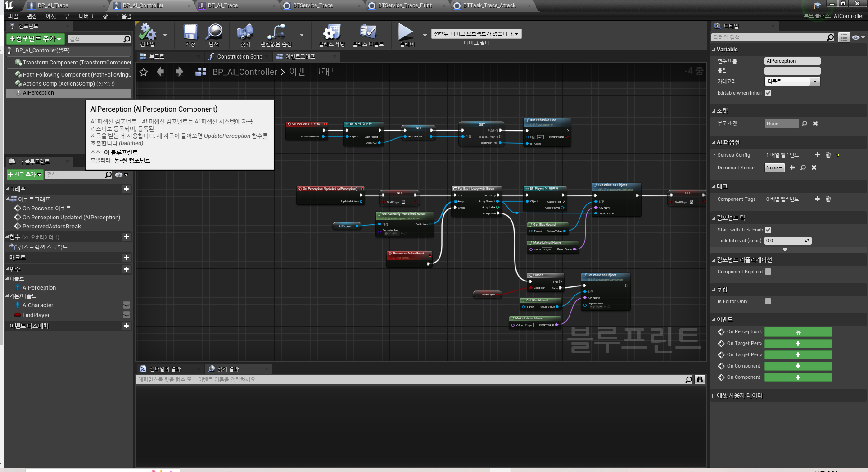Open the 디버그 menu
Image resolution: width=868 pixels, height=472 pixels.
click(86, 16)
